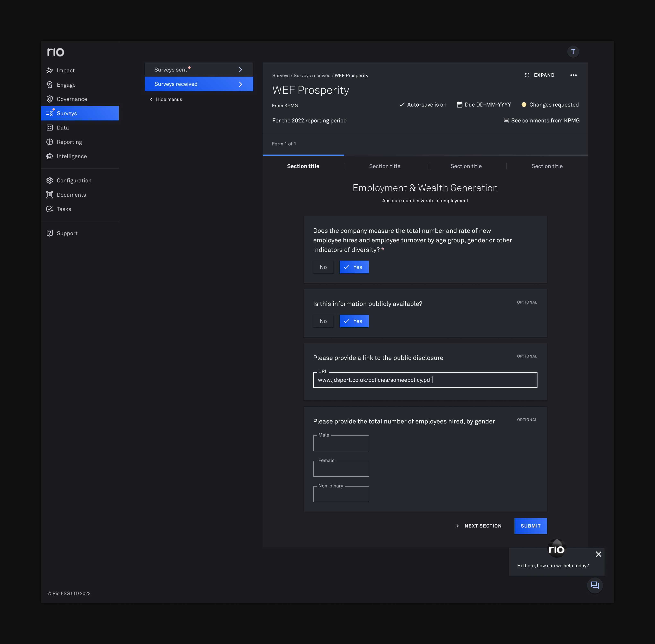Image resolution: width=655 pixels, height=644 pixels.
Task: Select Yes for information publicly available
Action: tap(354, 321)
